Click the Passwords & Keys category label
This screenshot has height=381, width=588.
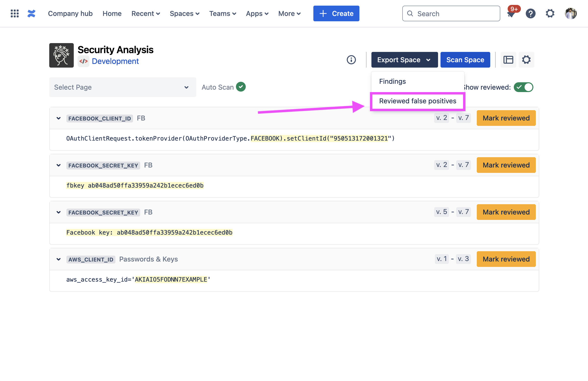pyautogui.click(x=148, y=259)
